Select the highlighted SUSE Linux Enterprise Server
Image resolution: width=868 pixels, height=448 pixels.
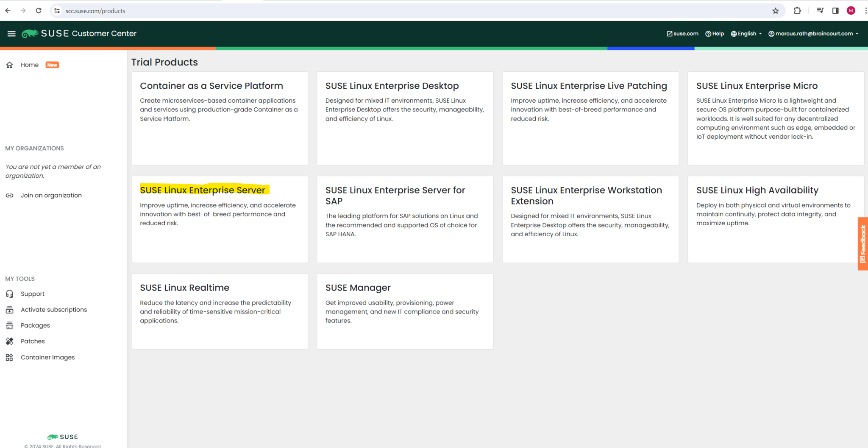coord(203,190)
